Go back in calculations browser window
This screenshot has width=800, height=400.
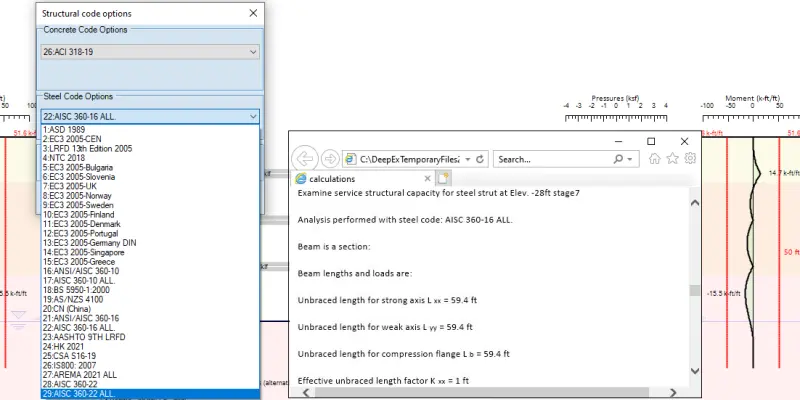pos(305,159)
